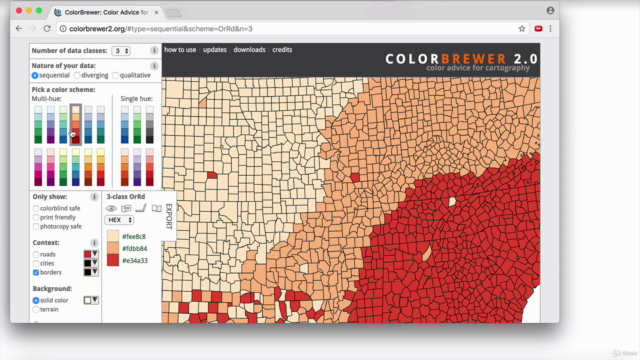Click the browser forward arrow
Image resolution: width=640 pixels, height=360 pixels.
click(x=33, y=29)
